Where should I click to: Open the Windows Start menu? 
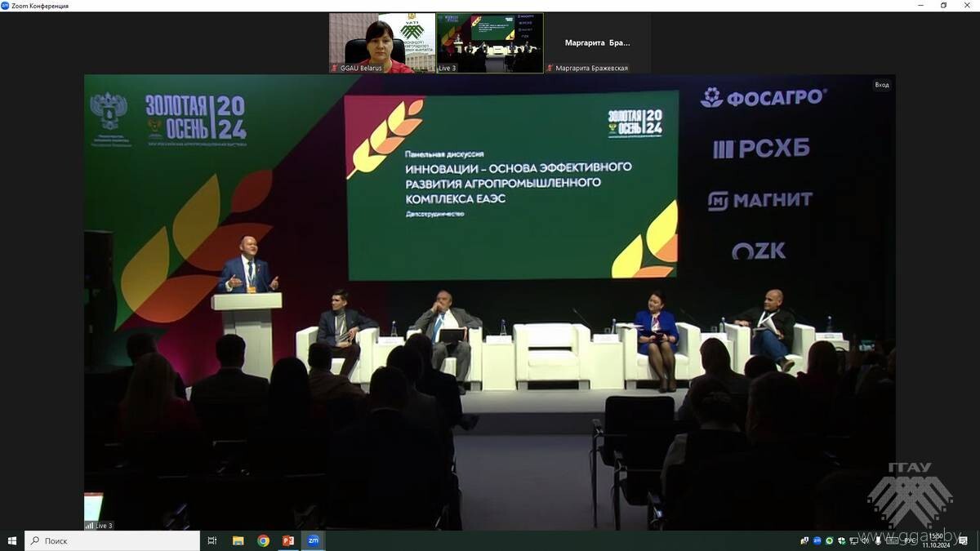12,540
